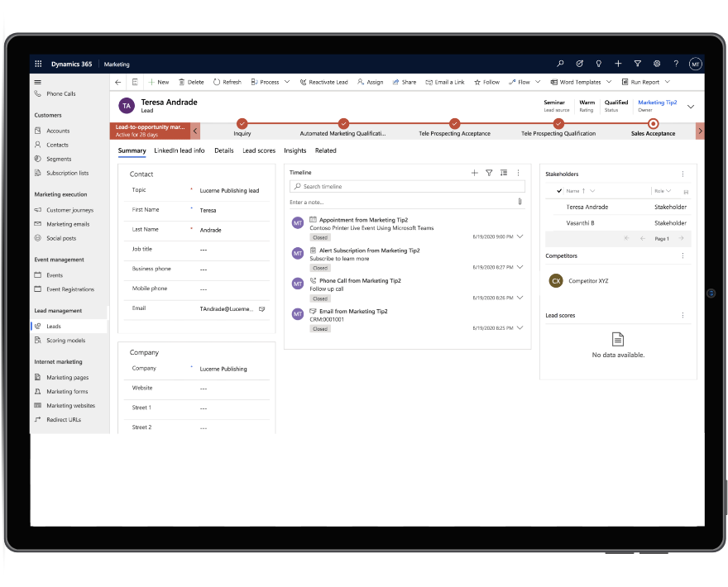
Task: Click the Delete button
Action: (191, 82)
